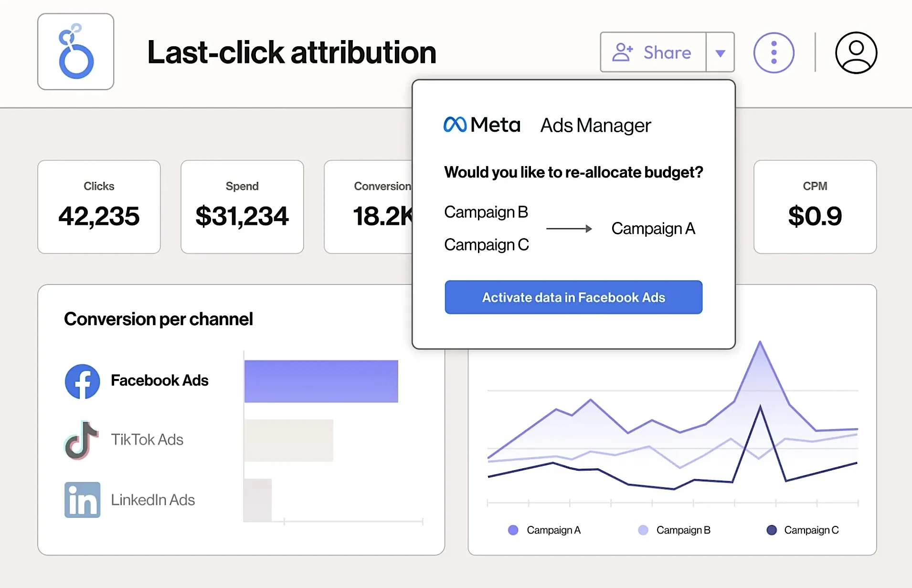This screenshot has width=912, height=588.
Task: Open the Spend metric card
Action: point(242,207)
